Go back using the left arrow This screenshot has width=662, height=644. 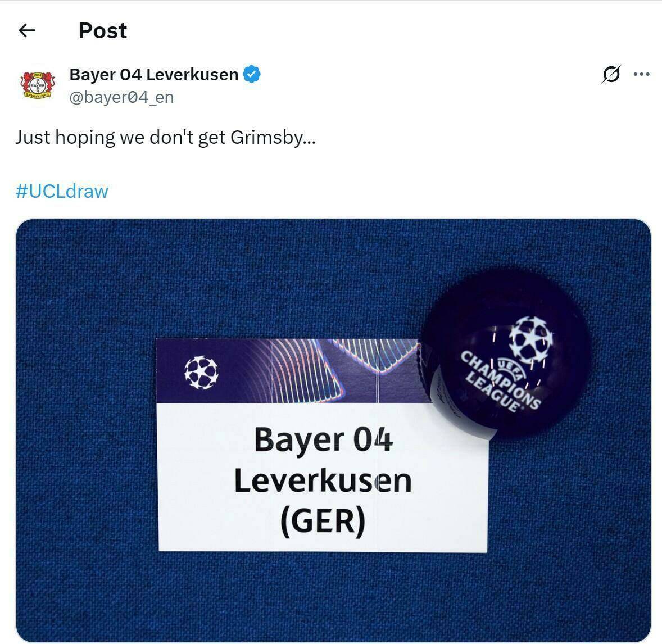[26, 30]
